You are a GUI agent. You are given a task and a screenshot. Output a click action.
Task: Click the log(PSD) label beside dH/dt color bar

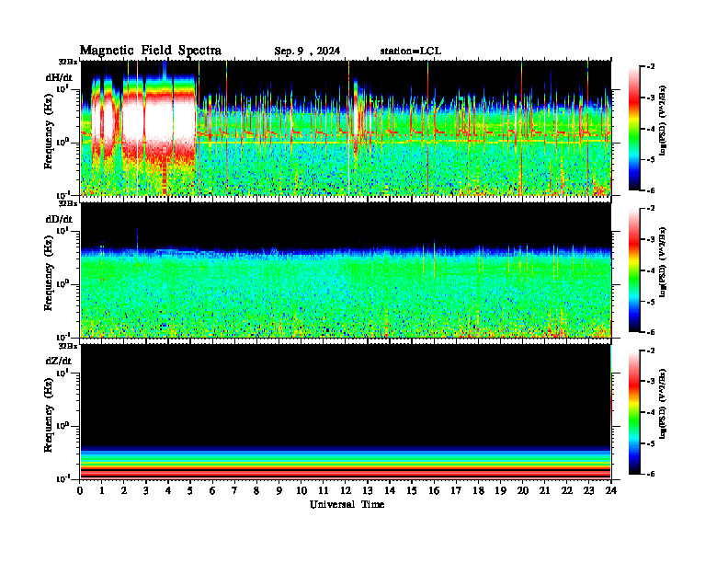663,121
